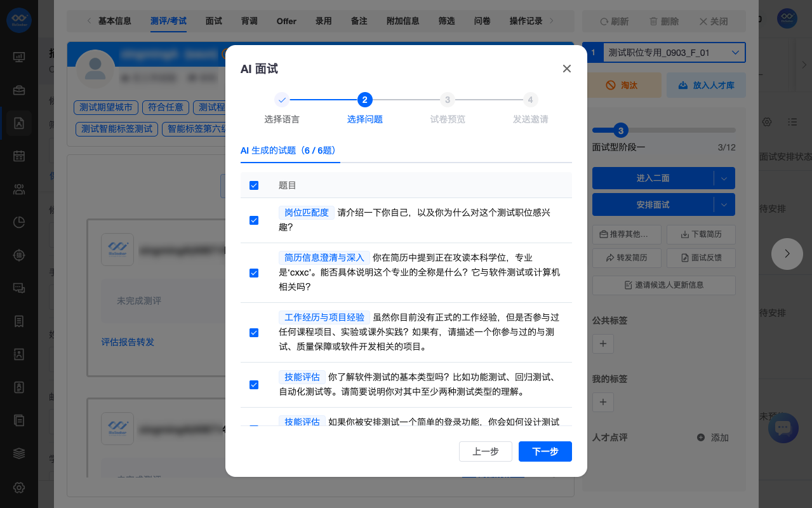Click the 关闭 button
The height and width of the screenshot is (508, 812).
coord(714,22)
